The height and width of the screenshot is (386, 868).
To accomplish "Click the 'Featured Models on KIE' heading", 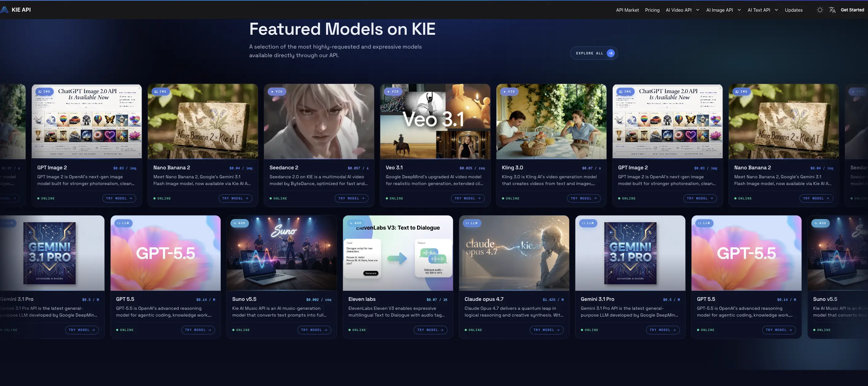I will pyautogui.click(x=342, y=29).
